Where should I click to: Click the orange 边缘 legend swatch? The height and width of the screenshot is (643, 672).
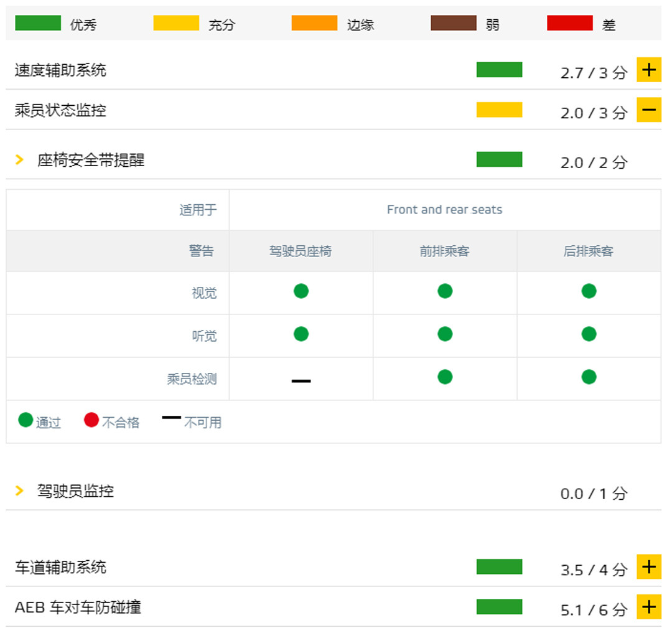pos(314,23)
